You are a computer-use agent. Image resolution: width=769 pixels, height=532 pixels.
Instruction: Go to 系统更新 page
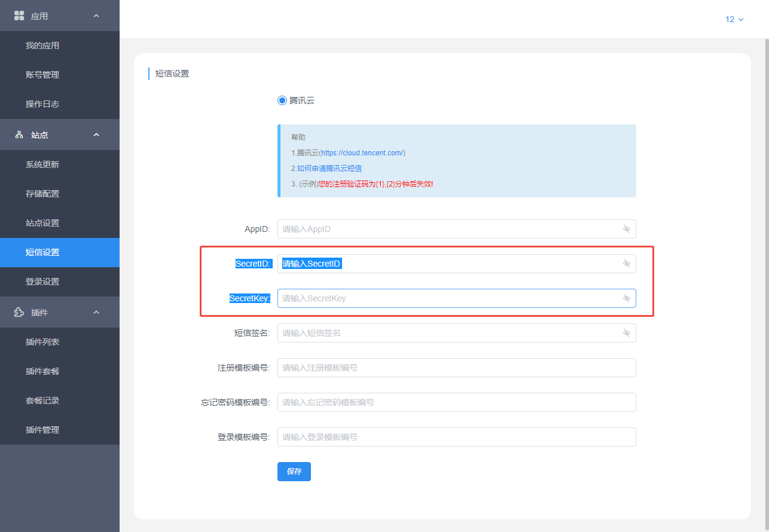point(60,164)
